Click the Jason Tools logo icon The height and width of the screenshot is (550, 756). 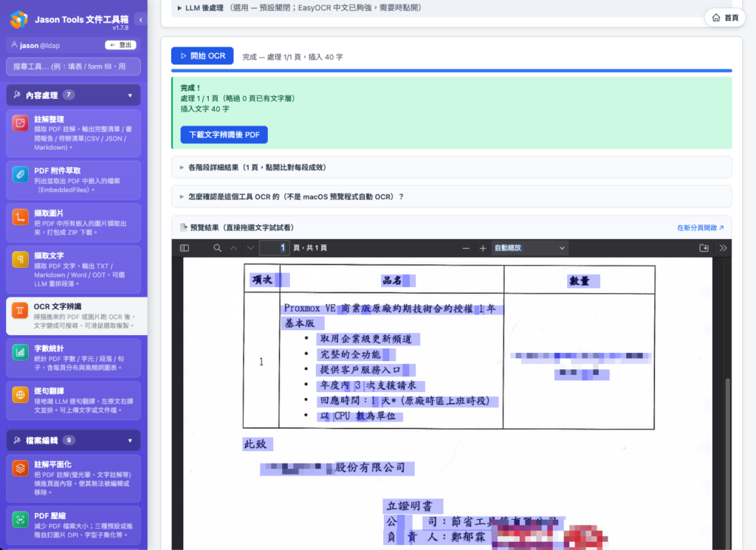[18, 19]
